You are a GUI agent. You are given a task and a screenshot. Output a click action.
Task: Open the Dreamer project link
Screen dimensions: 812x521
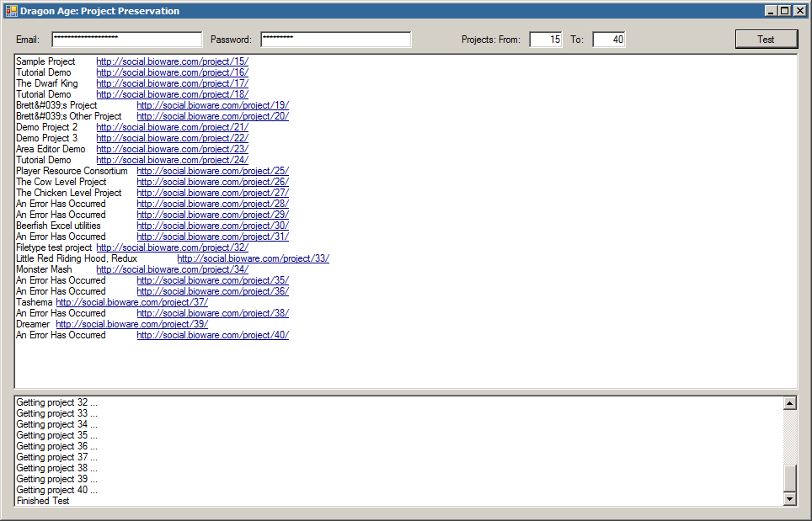click(132, 324)
